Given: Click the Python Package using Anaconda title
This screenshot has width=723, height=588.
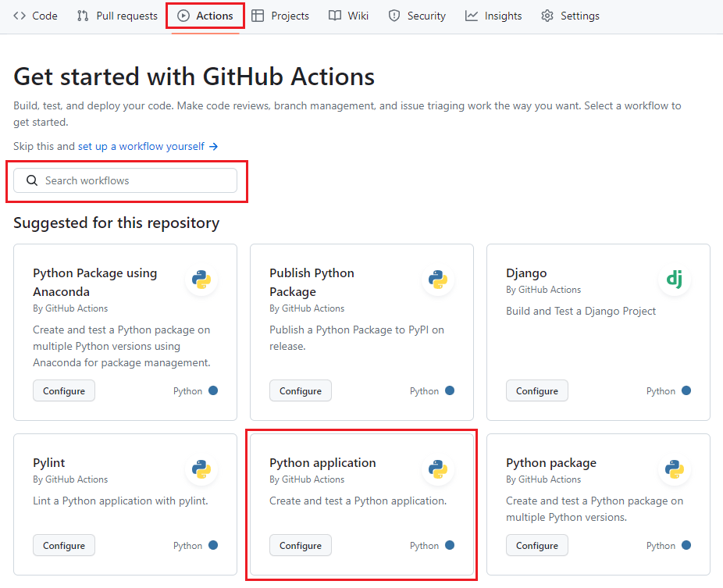Looking at the screenshot, I should [x=95, y=282].
